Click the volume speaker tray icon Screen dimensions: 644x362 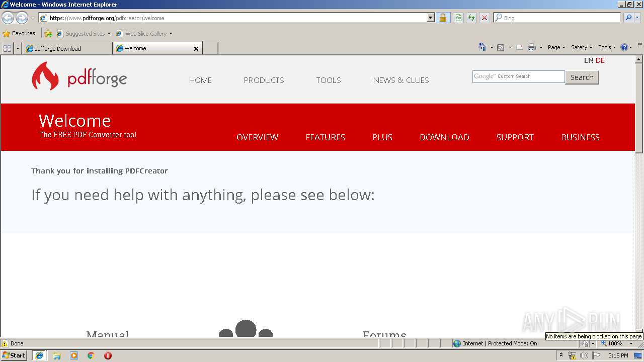584,355
